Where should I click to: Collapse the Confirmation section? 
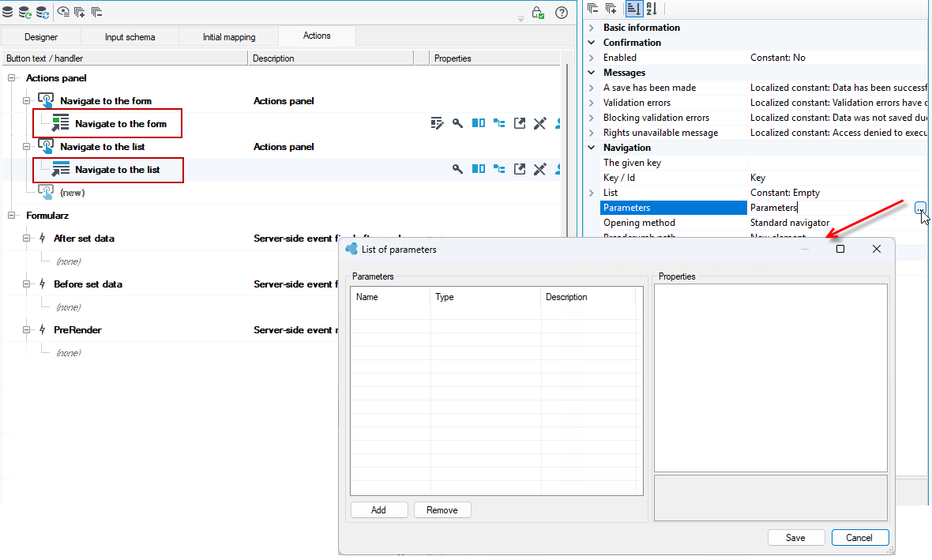592,42
